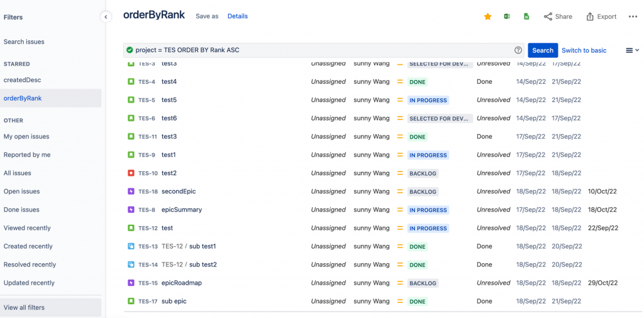The width and height of the screenshot is (644, 318).
Task: Click the epic icon for TES-18
Action: 131,191
